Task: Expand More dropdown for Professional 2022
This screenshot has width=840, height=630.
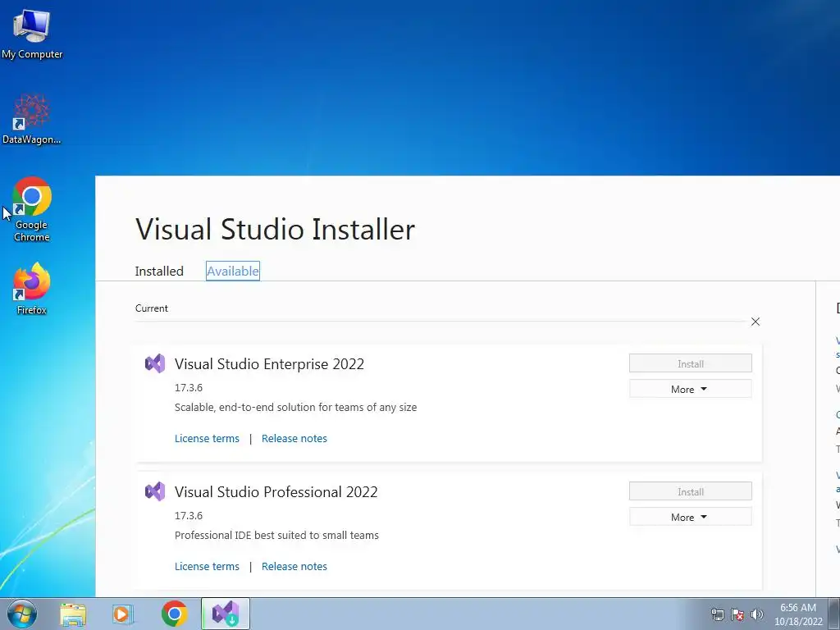Action: [691, 517]
